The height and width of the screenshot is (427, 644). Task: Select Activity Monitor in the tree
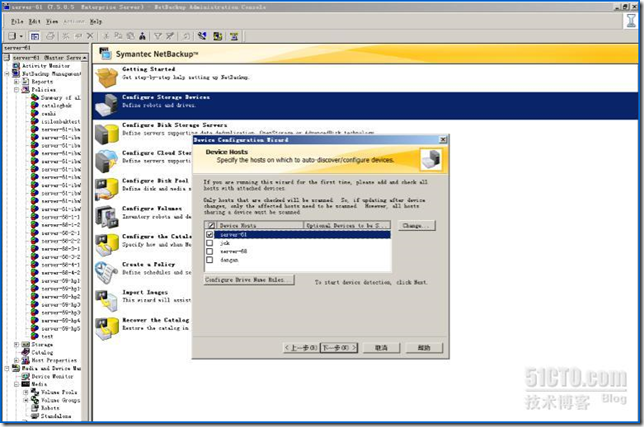coord(46,66)
